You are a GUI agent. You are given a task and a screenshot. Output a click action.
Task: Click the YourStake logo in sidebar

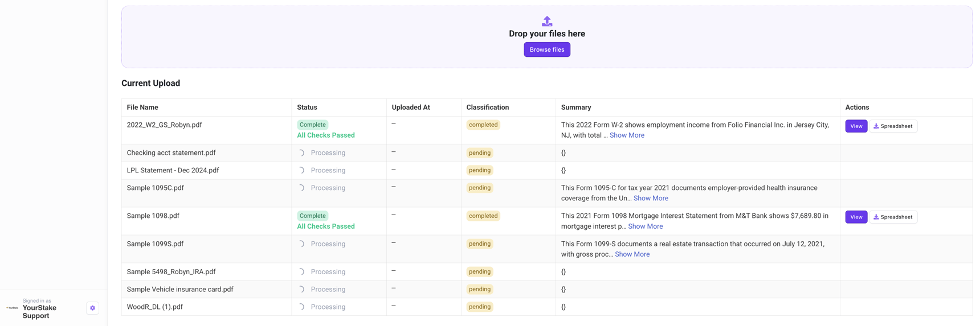(13, 308)
